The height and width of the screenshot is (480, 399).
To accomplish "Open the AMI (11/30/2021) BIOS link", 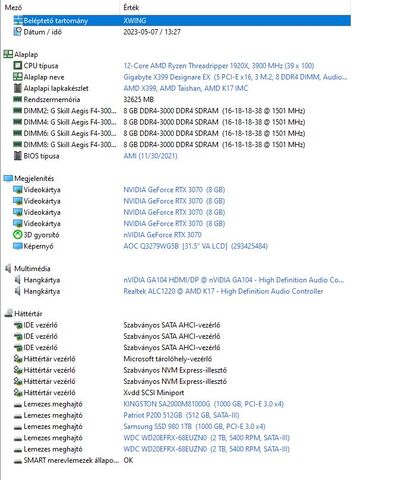I will coord(150,156).
